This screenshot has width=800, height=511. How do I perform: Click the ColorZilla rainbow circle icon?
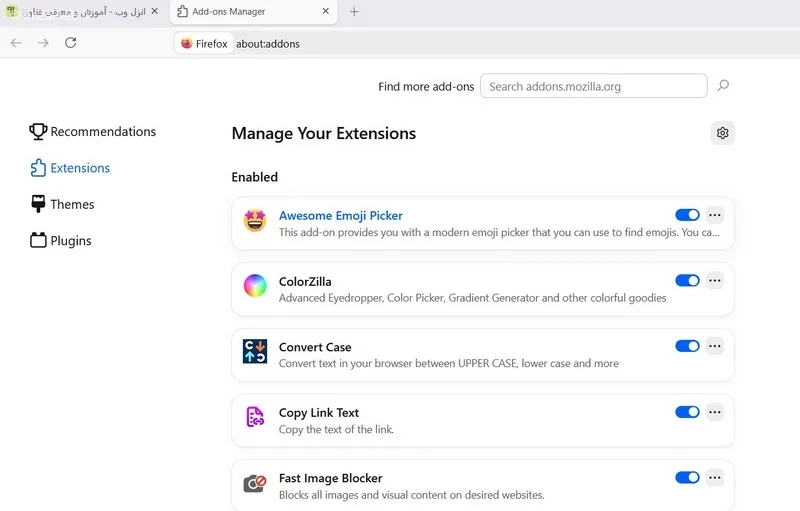point(255,286)
